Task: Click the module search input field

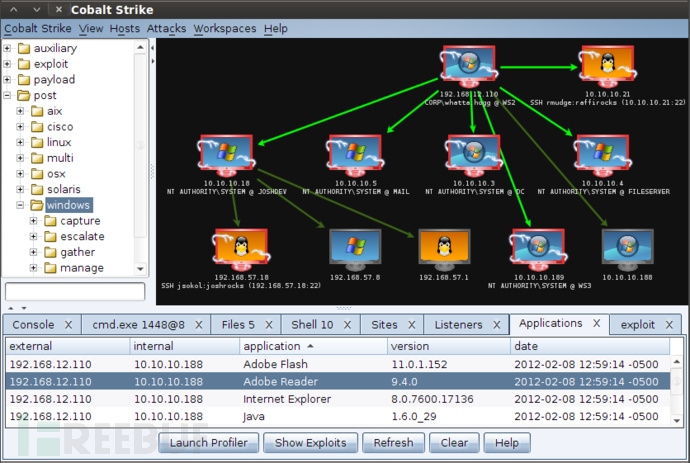Action: point(75,291)
